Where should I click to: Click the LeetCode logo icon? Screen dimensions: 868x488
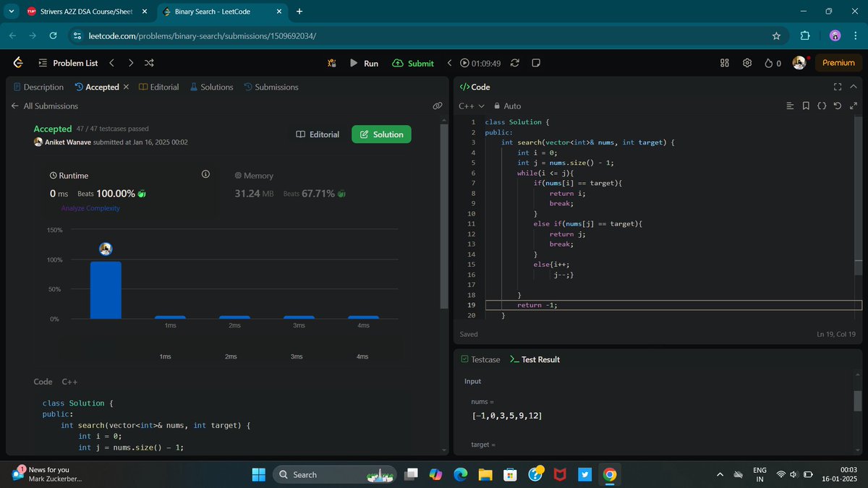pyautogui.click(x=18, y=63)
